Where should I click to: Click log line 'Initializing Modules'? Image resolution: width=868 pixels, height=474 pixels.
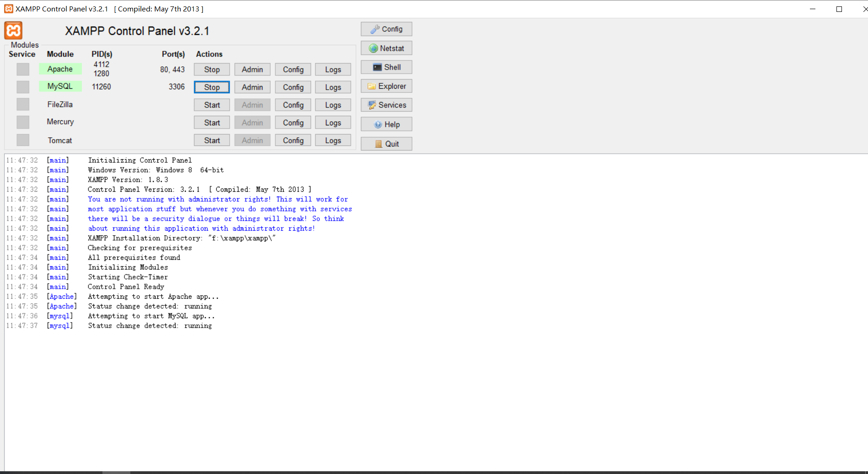point(128,267)
